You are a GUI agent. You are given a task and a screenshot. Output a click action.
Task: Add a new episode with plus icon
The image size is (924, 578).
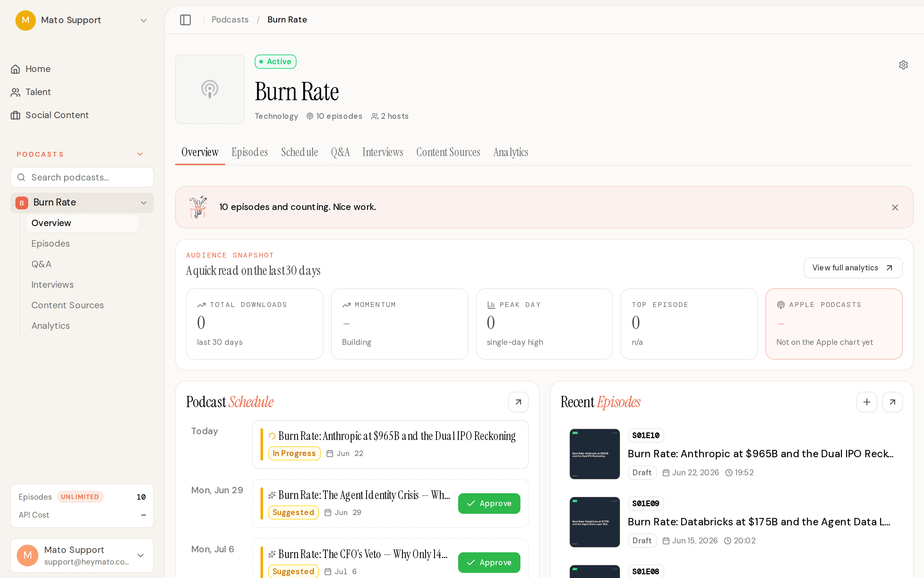pos(867,402)
